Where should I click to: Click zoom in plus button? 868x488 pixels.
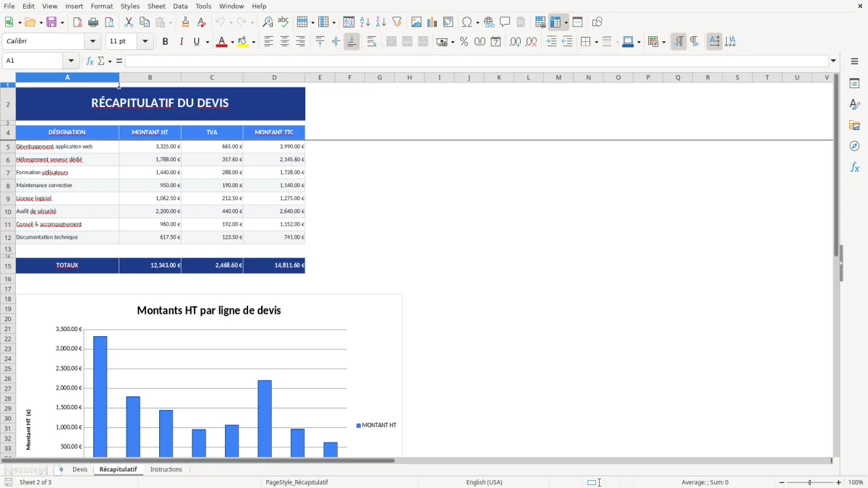click(839, 482)
